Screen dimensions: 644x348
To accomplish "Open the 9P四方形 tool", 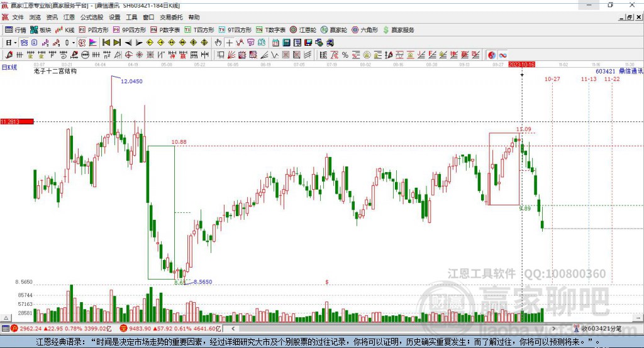I will (x=130, y=30).
